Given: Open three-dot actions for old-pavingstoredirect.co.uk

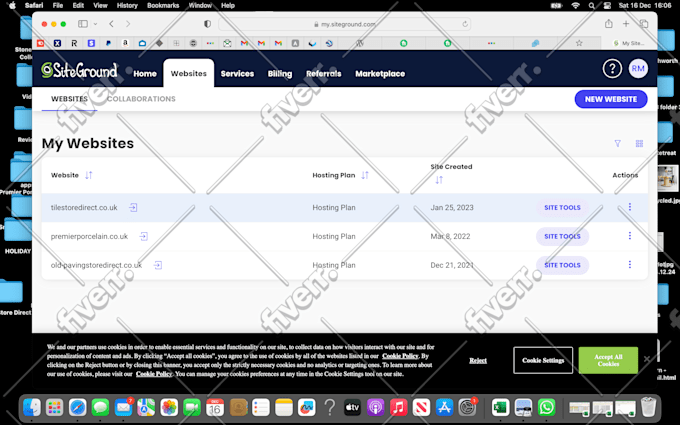Looking at the screenshot, I should tap(630, 264).
